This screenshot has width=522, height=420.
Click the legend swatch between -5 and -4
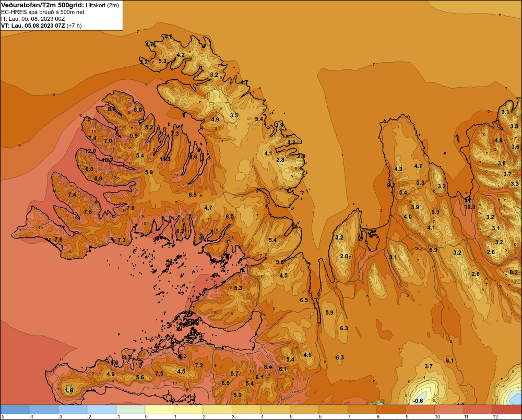pos(15,410)
